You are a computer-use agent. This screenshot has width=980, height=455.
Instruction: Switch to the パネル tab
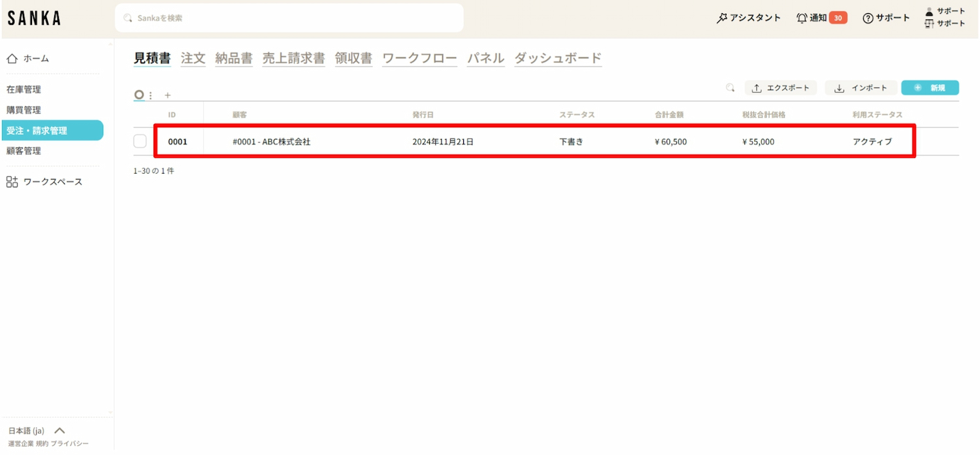click(x=485, y=58)
